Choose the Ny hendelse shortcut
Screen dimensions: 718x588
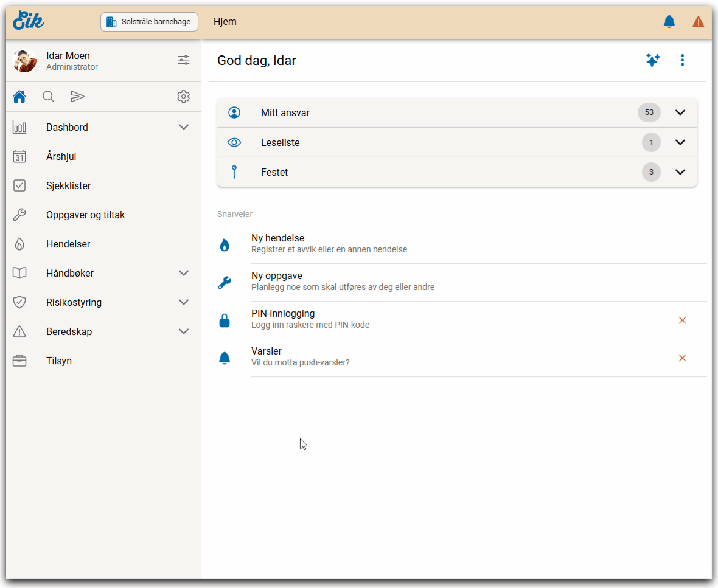tap(277, 238)
